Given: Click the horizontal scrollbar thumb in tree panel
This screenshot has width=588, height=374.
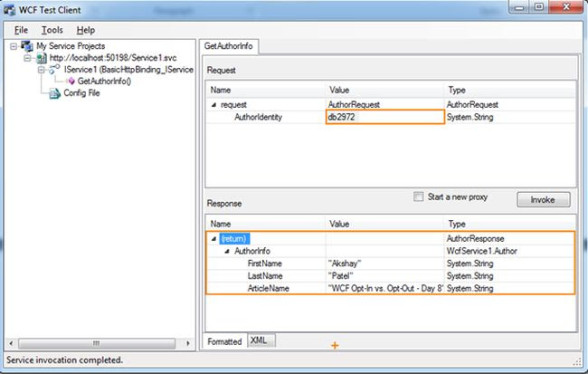Looking at the screenshot, I should [97, 343].
